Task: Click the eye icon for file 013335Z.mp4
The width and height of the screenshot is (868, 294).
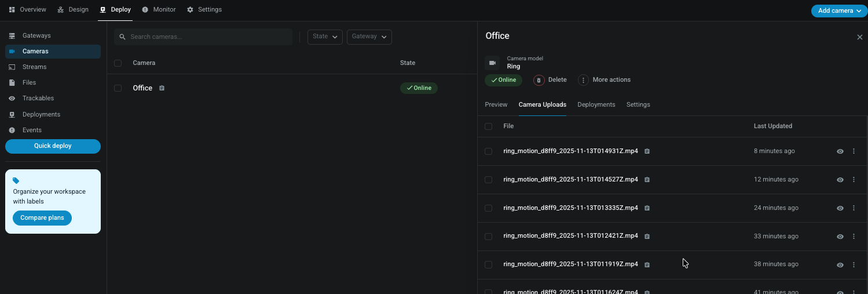Action: point(840,208)
